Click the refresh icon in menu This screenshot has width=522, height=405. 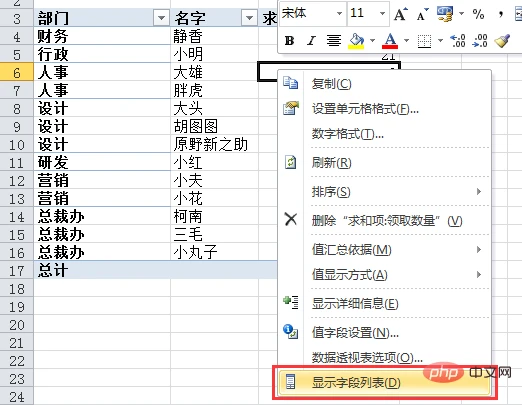[x=290, y=163]
